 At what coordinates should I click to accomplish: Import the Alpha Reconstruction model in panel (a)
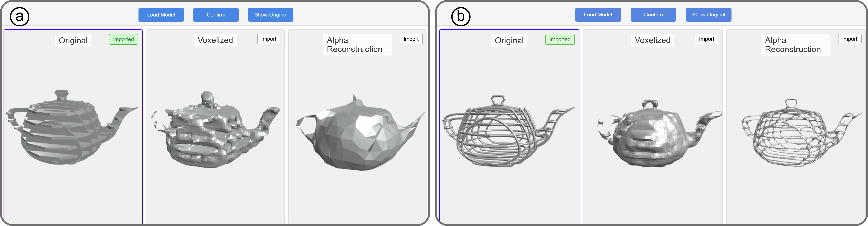(411, 39)
